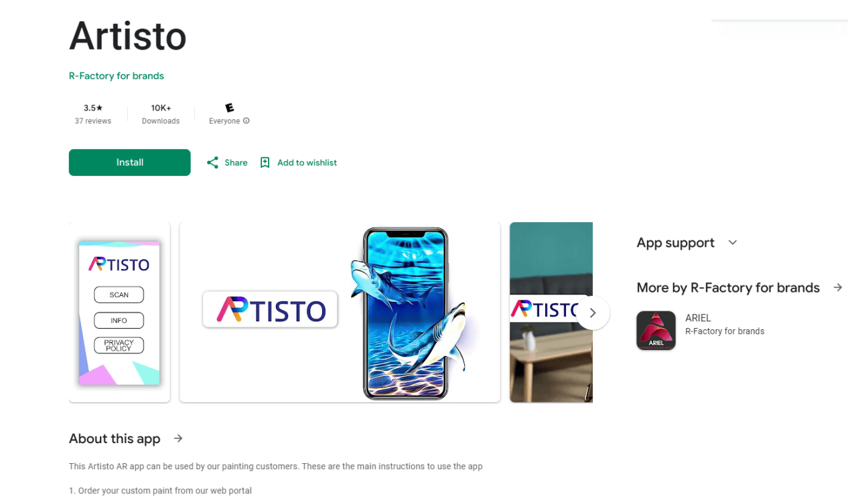Install the Artisto app
Image resolution: width=848 pixels, height=504 pixels.
(130, 163)
